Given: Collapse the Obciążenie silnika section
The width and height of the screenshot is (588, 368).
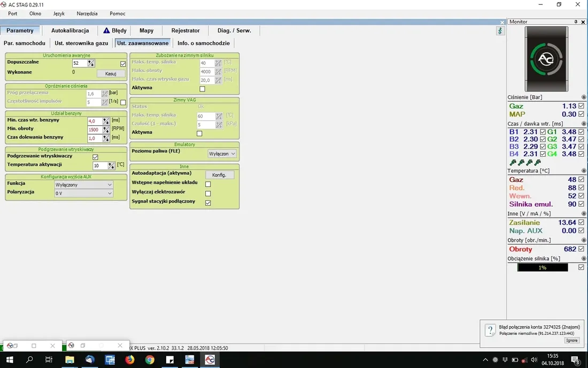Looking at the screenshot, I should pyautogui.click(x=584, y=258).
